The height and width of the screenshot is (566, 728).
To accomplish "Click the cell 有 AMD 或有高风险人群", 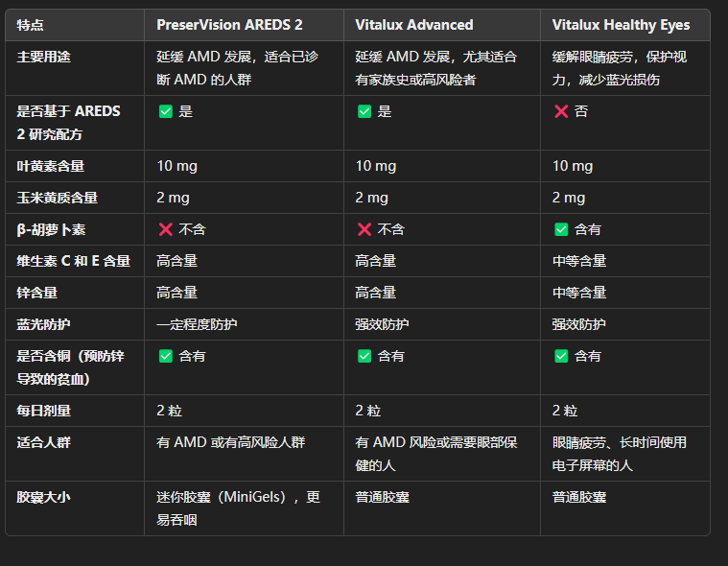I will [x=231, y=442].
